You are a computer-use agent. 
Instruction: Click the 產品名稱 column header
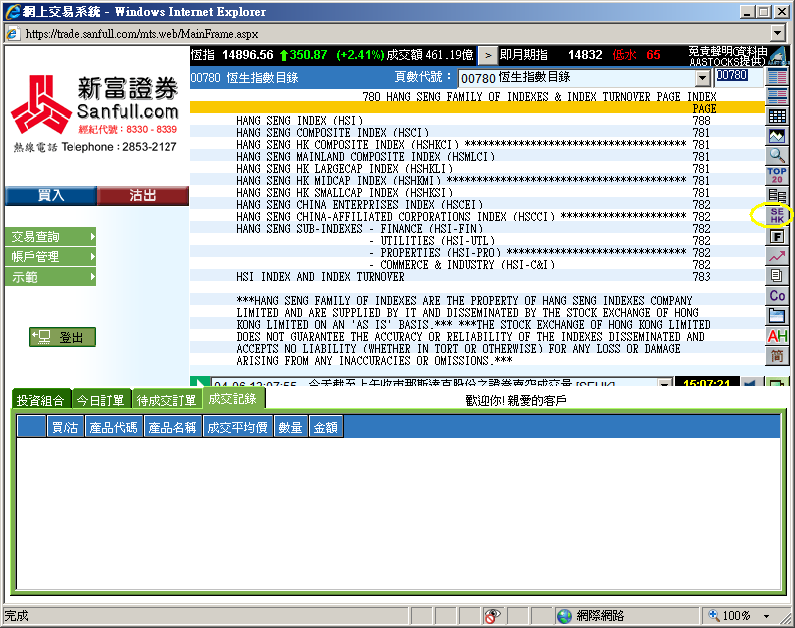[x=172, y=427]
